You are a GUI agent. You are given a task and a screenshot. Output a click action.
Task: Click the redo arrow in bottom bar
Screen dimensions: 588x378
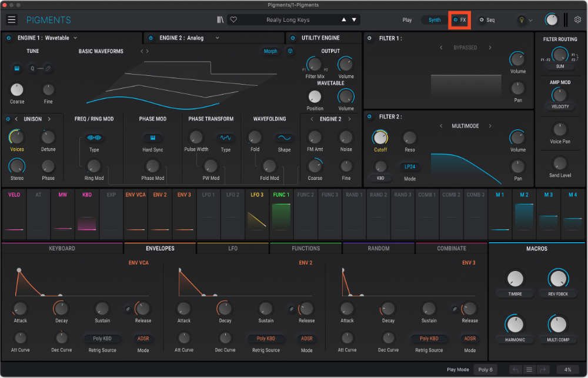pyautogui.click(x=543, y=370)
